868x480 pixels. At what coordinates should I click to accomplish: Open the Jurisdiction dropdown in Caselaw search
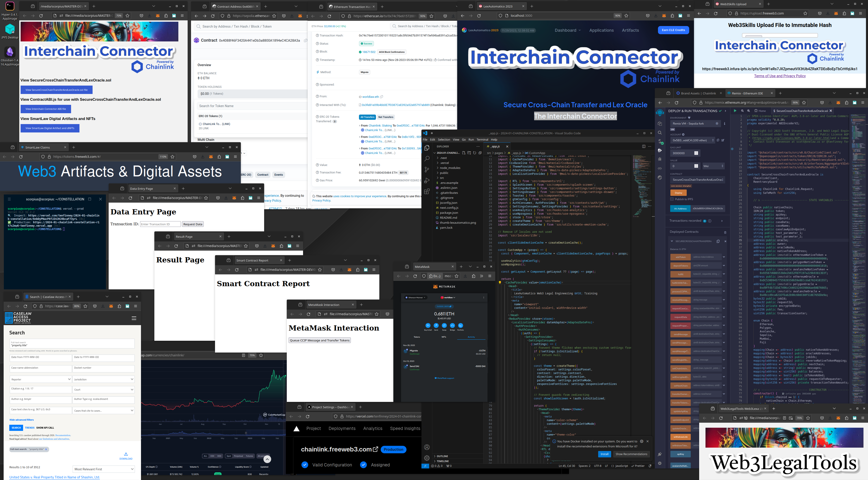[x=103, y=379]
